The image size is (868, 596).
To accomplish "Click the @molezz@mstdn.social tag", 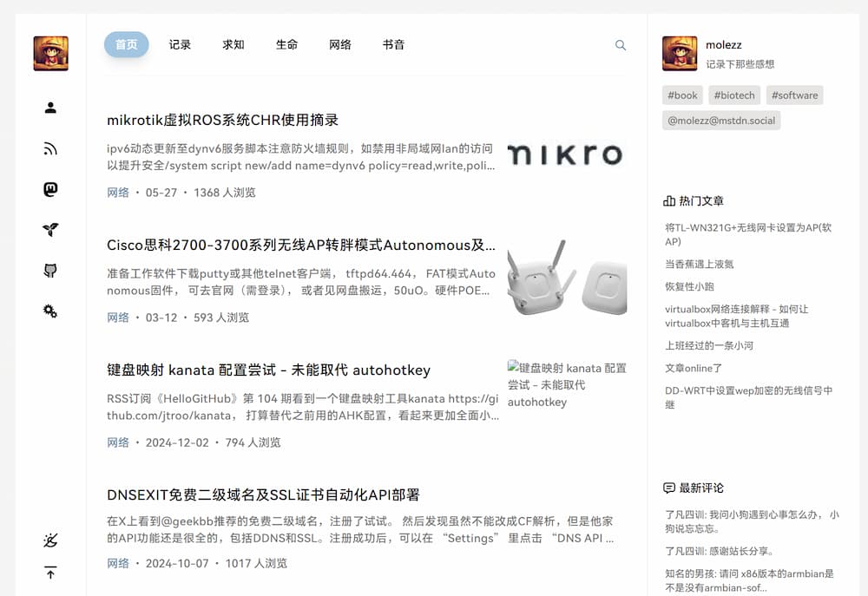I will click(721, 121).
